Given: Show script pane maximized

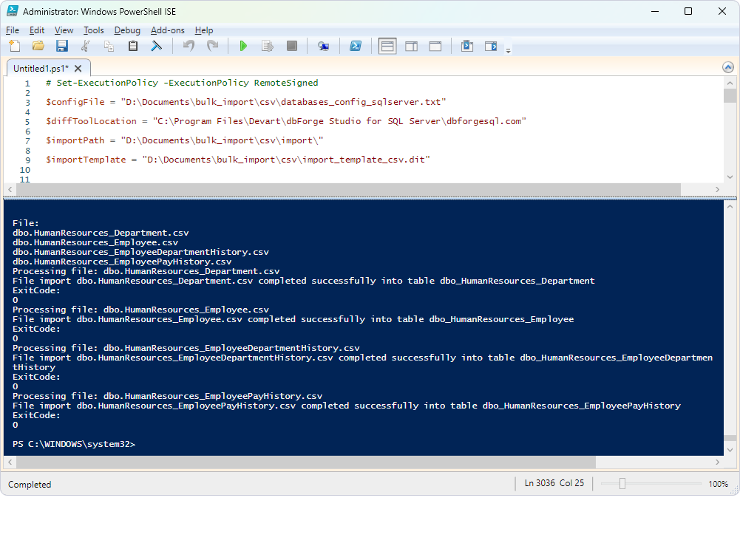Looking at the screenshot, I should pyautogui.click(x=435, y=47).
